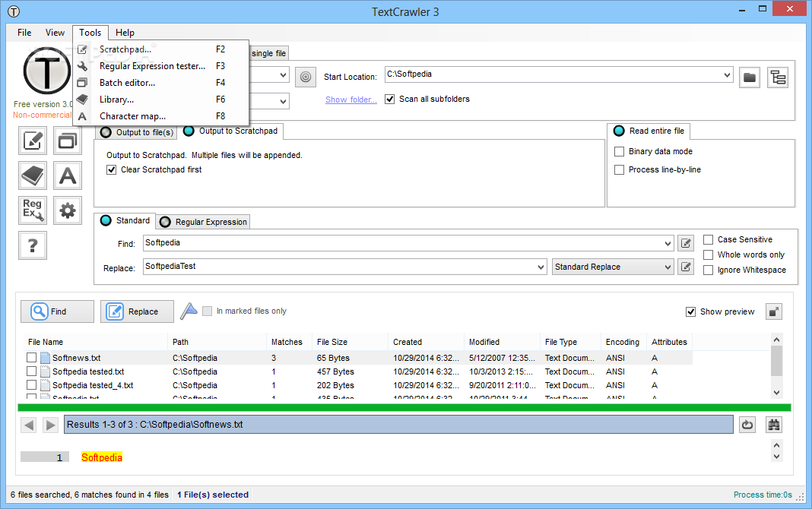Screen dimensions: 812x509
Task: Open the Help menu
Action: tap(125, 33)
